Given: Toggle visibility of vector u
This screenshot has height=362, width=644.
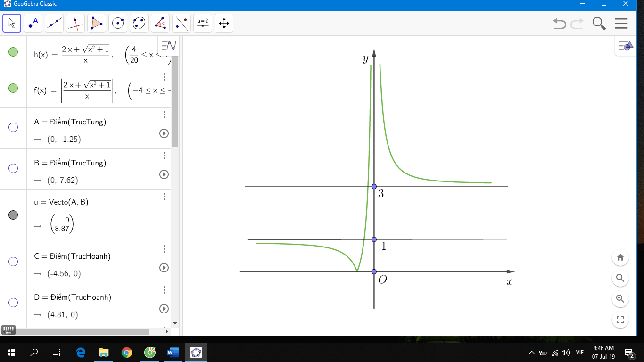Looking at the screenshot, I should [x=13, y=215].
